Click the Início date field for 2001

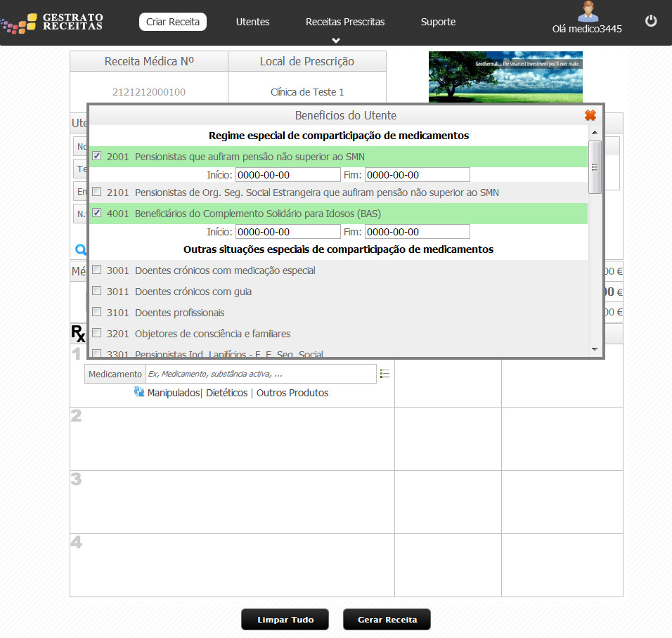click(x=287, y=175)
